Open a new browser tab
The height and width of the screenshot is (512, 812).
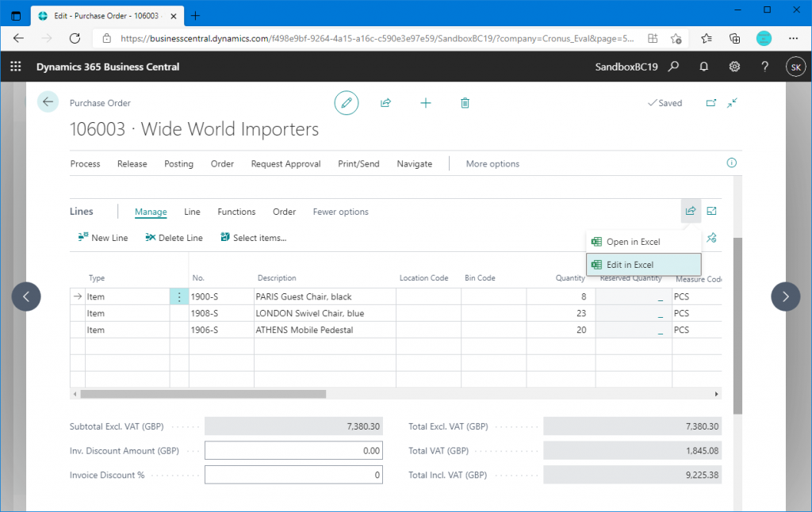[195, 16]
